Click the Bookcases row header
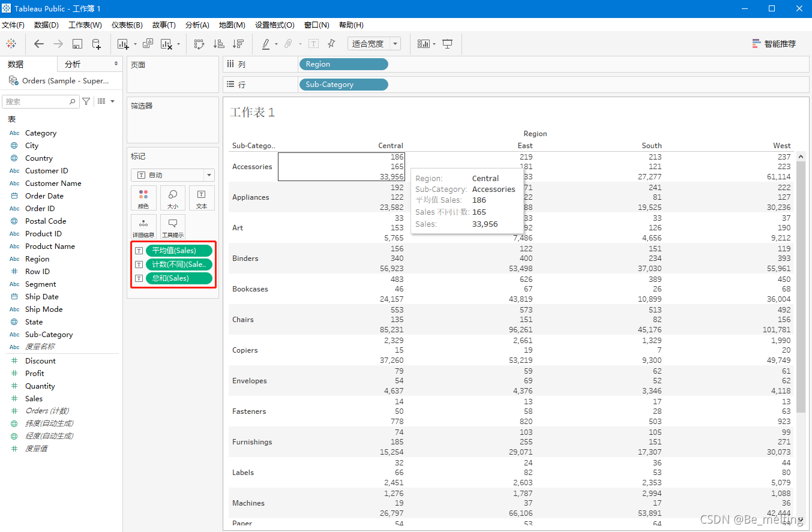The height and width of the screenshot is (532, 812). (x=250, y=289)
